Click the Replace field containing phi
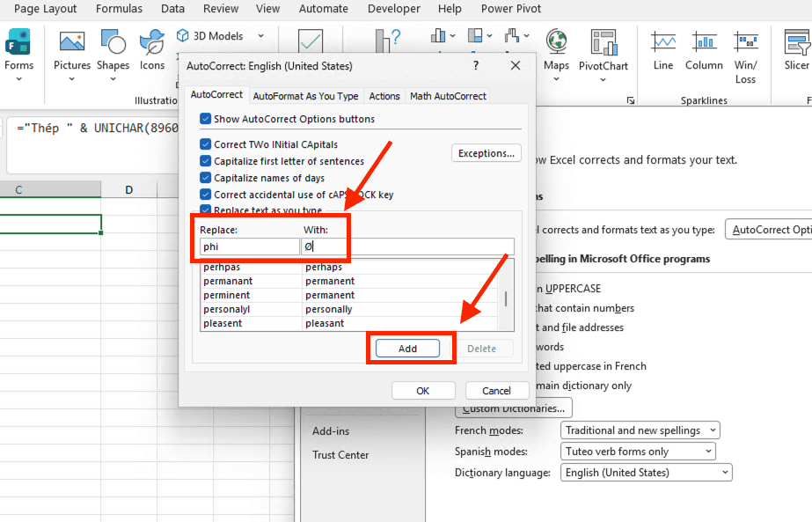The height and width of the screenshot is (522, 812). (x=250, y=246)
